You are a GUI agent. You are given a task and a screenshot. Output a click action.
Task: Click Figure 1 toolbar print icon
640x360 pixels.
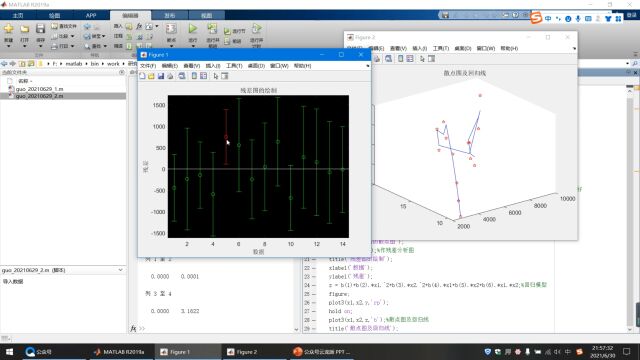tap(170, 76)
